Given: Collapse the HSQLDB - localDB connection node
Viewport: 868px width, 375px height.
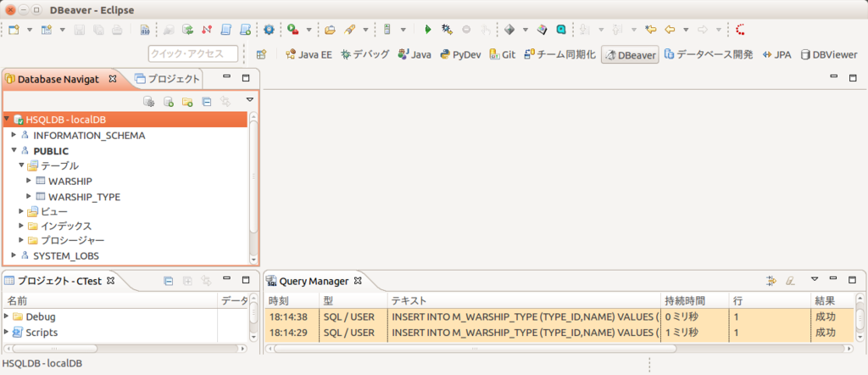Looking at the screenshot, I should pos(7,119).
